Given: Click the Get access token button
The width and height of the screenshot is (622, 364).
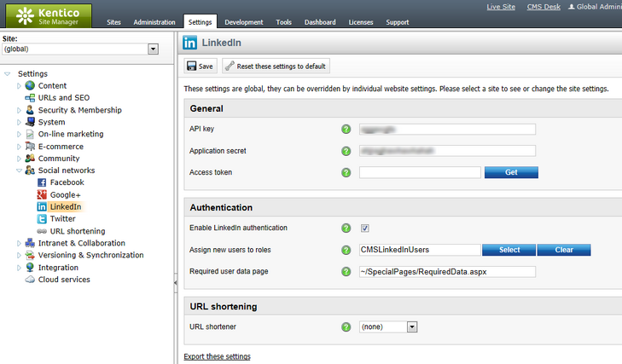Looking at the screenshot, I should [x=511, y=172].
